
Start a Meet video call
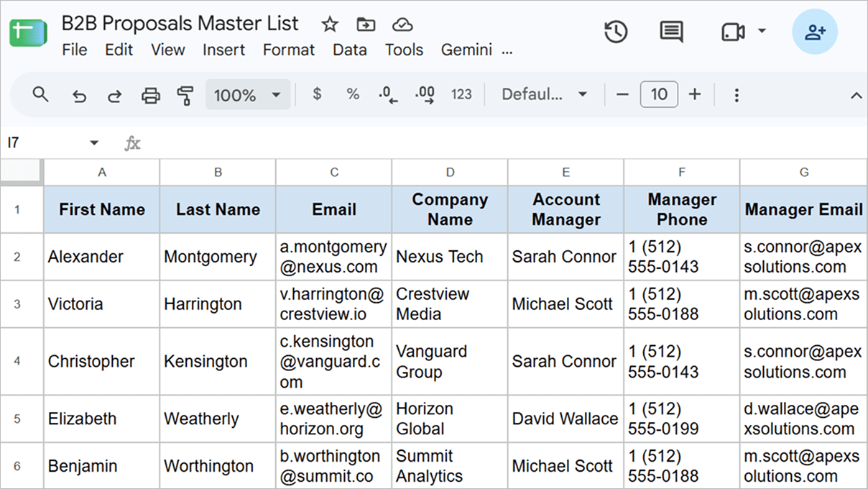(732, 32)
